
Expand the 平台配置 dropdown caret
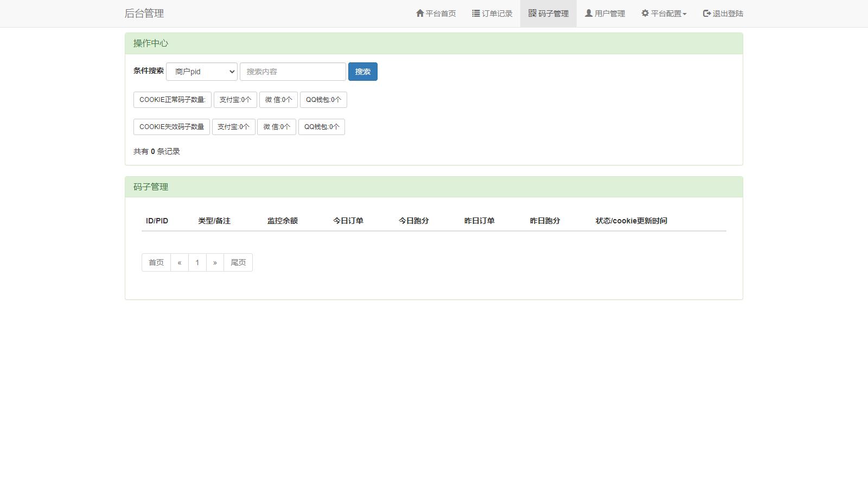coord(685,14)
